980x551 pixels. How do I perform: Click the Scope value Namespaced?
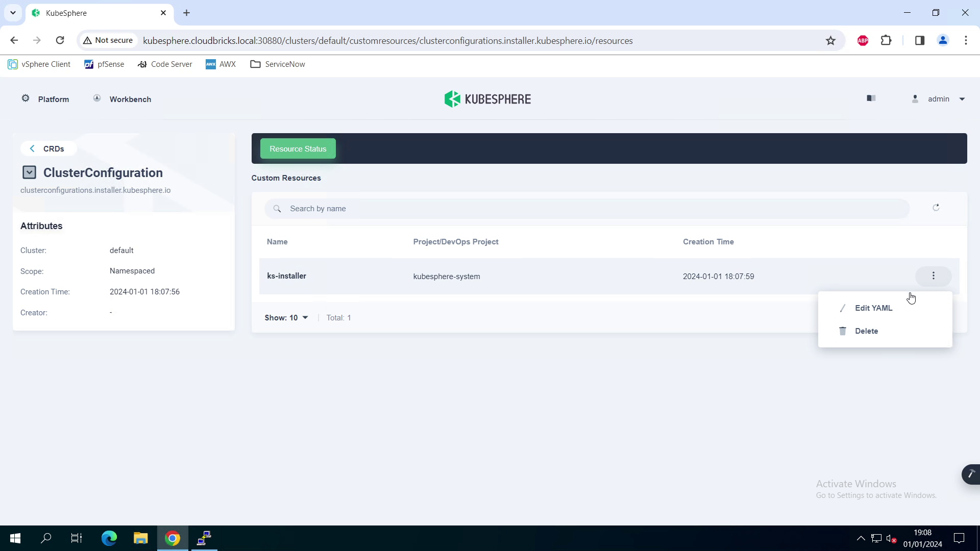tap(132, 271)
